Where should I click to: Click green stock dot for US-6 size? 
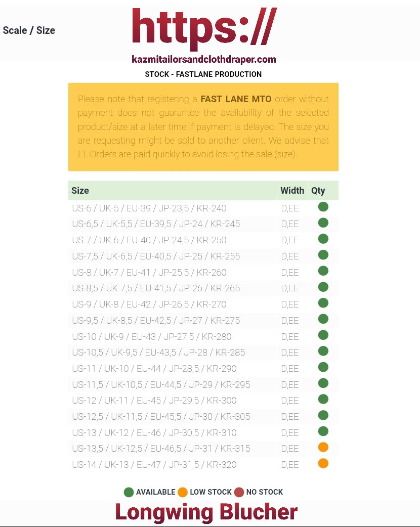click(323, 207)
